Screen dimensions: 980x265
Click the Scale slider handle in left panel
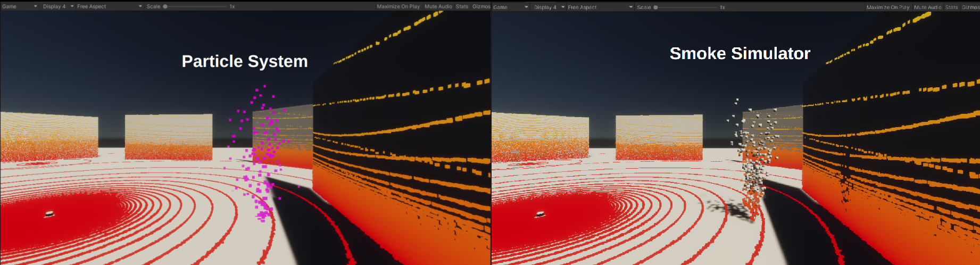(165, 6)
